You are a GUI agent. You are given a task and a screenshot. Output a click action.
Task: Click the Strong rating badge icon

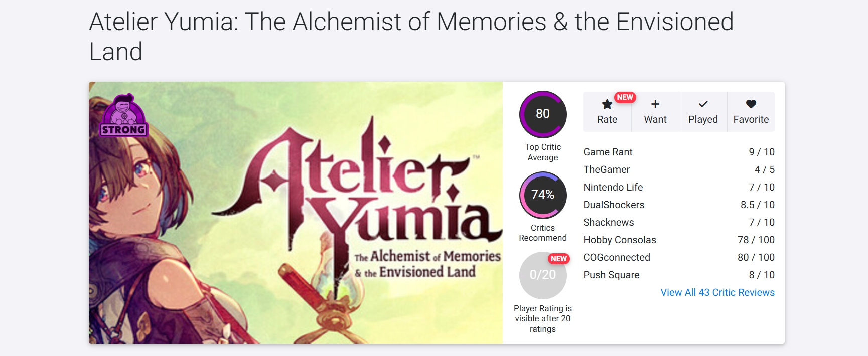[x=123, y=116]
